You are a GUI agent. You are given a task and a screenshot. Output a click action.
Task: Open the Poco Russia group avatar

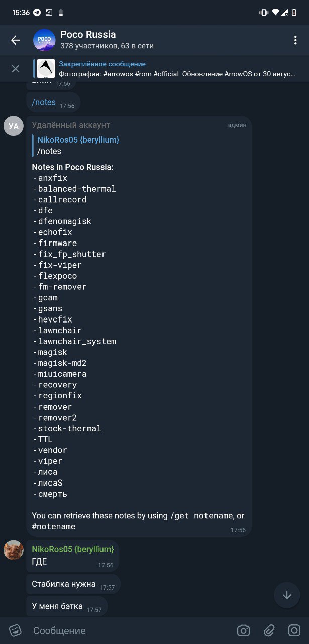click(x=44, y=40)
